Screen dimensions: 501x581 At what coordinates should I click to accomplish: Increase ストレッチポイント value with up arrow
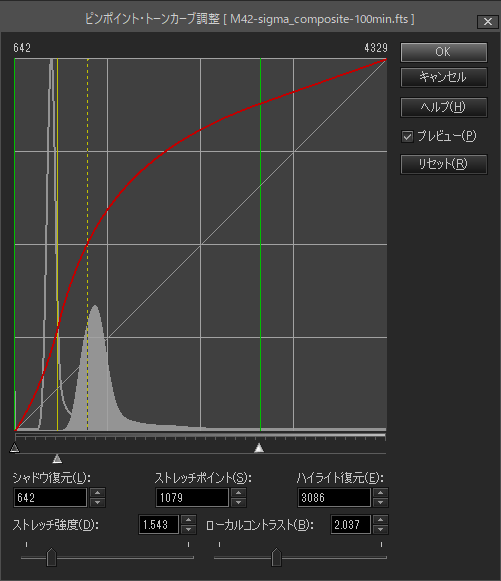click(x=239, y=493)
